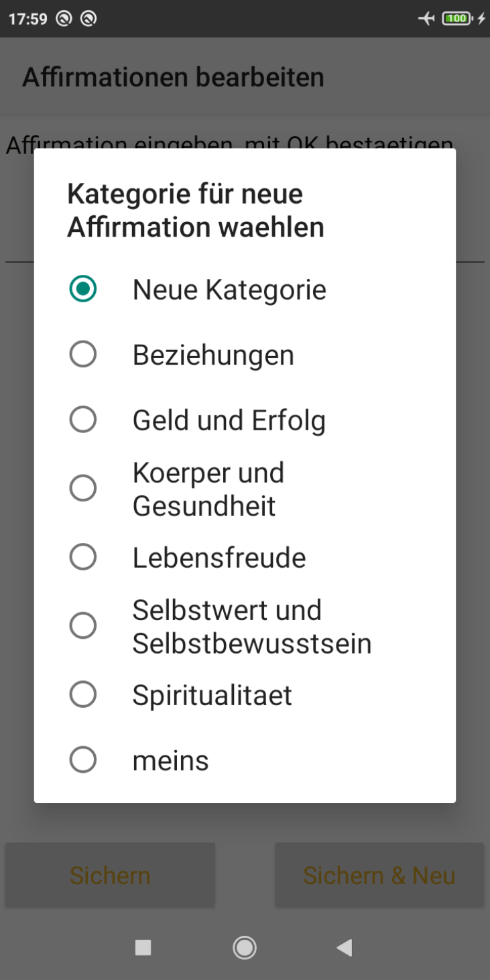The height and width of the screenshot is (980, 490).
Task: Select the Spiritualitaet radio button
Action: (83, 694)
